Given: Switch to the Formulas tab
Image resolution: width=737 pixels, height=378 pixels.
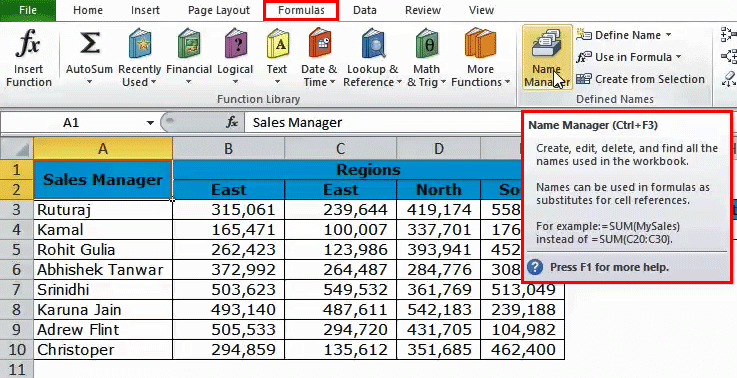Looking at the screenshot, I should point(301,10).
